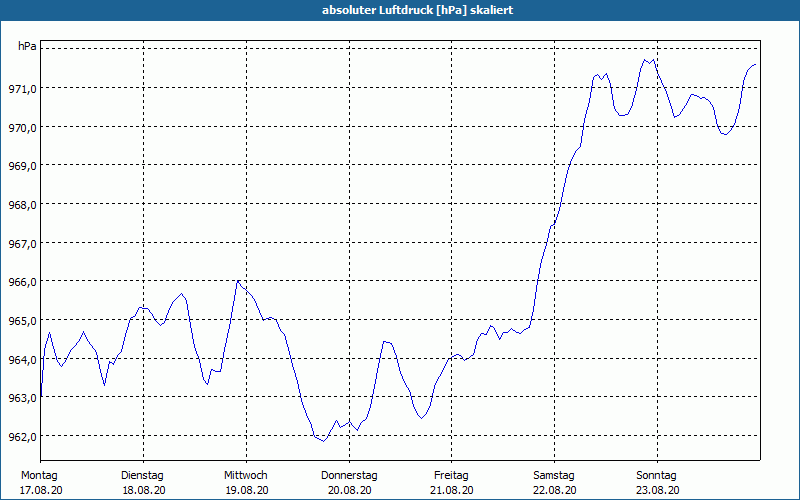
Task: Click the date 23.08.20
Action: pos(658,490)
